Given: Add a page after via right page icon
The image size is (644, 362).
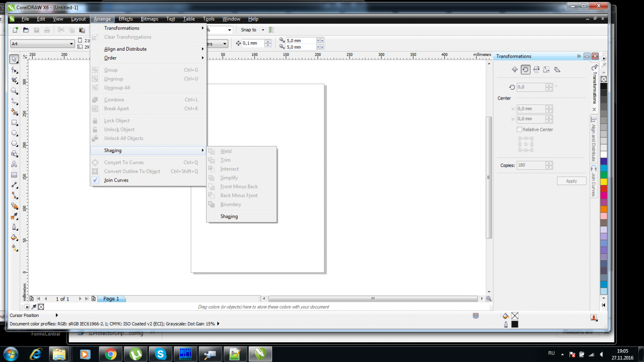Looking at the screenshot, I should point(94,298).
